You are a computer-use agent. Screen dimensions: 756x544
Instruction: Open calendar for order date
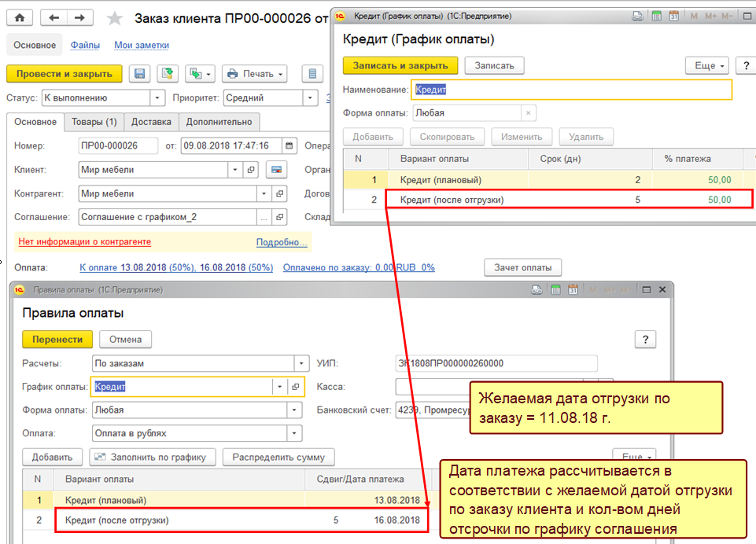pyautogui.click(x=289, y=145)
